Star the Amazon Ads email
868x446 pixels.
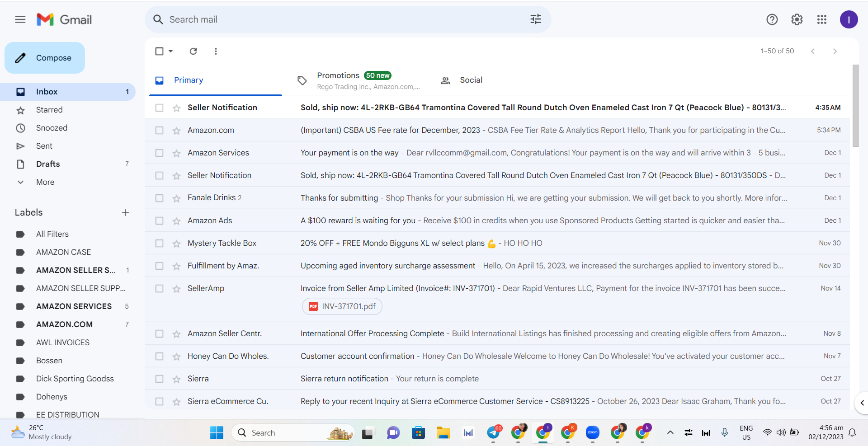[176, 221]
